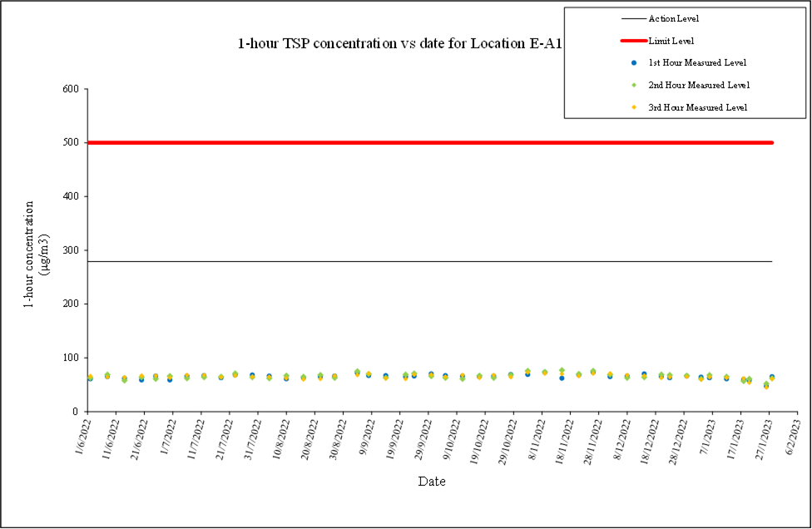812x529 pixels.
Task: Select the red Limit Level legend line sample
Action: coord(633,41)
